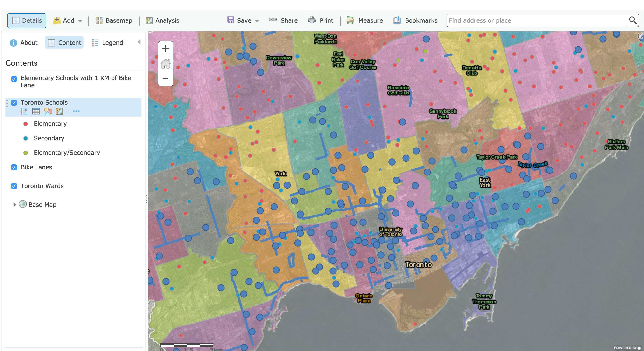Click the Bluffers Park-Main map label

click(616, 144)
